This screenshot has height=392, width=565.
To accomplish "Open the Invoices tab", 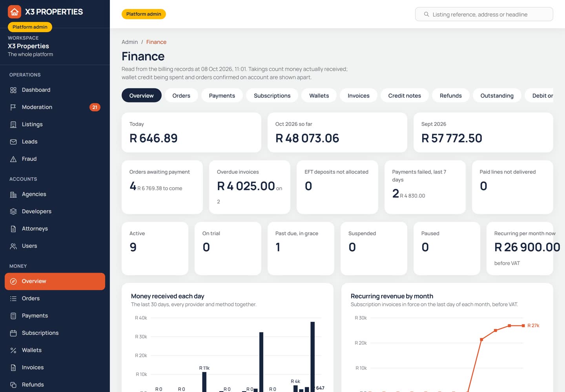I will [359, 96].
